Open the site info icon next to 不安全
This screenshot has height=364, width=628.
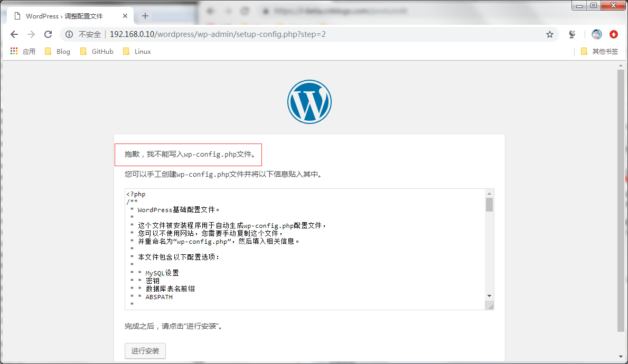[69, 34]
